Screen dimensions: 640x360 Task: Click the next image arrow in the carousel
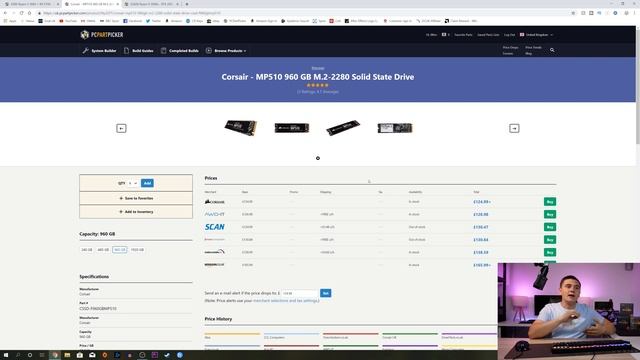click(x=514, y=128)
